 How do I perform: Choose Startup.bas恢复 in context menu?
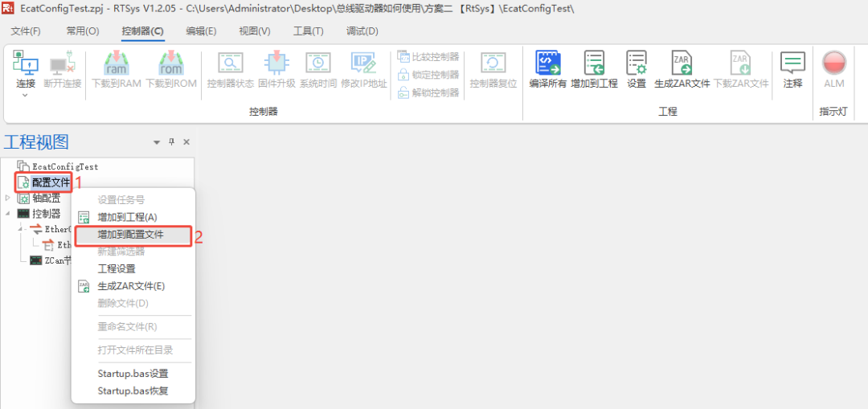click(133, 391)
